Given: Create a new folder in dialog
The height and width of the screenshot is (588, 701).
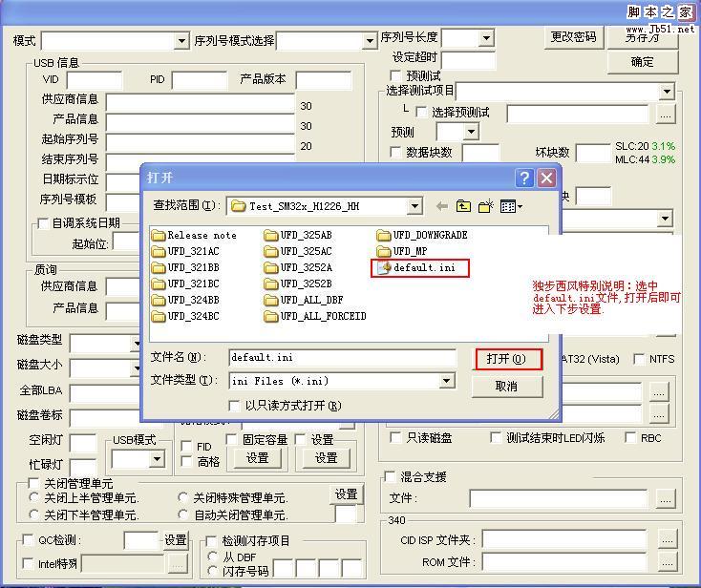Looking at the screenshot, I should click(485, 206).
